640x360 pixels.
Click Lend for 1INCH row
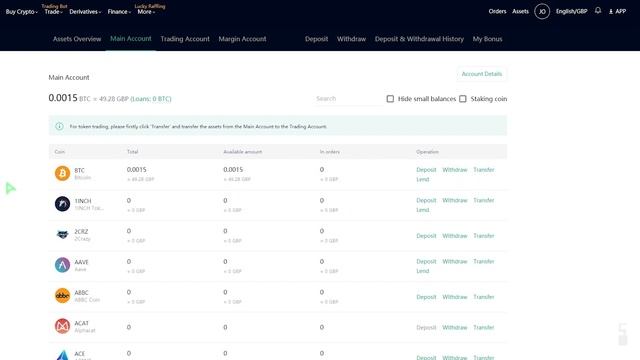pyautogui.click(x=423, y=210)
